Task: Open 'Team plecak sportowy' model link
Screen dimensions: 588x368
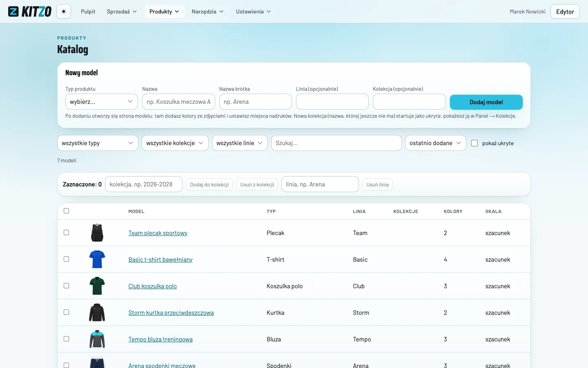Action: click(x=158, y=233)
